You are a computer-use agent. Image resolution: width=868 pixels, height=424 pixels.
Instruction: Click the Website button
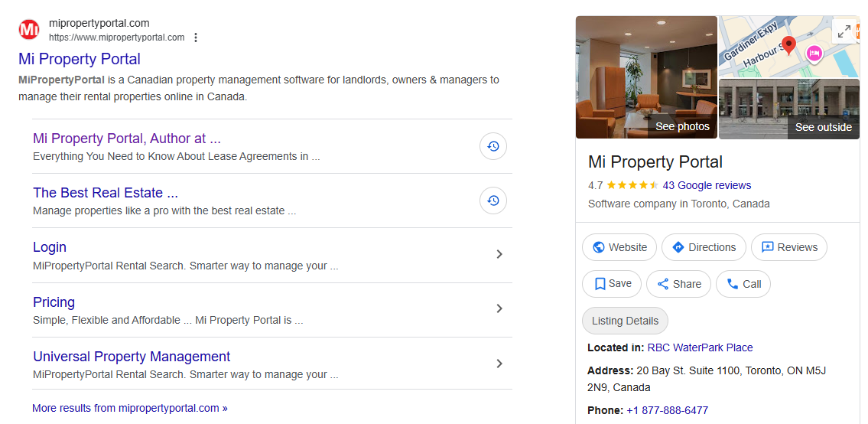pos(619,247)
